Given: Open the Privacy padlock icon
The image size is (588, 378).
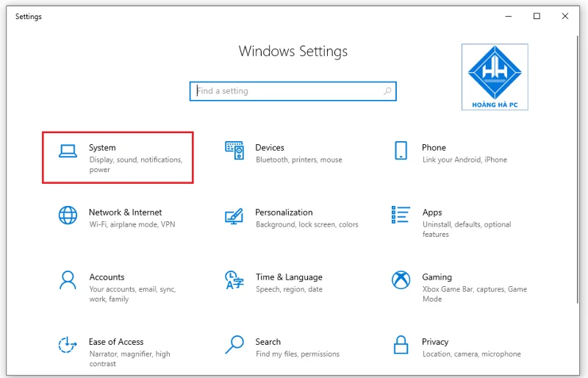Looking at the screenshot, I should coord(401,345).
